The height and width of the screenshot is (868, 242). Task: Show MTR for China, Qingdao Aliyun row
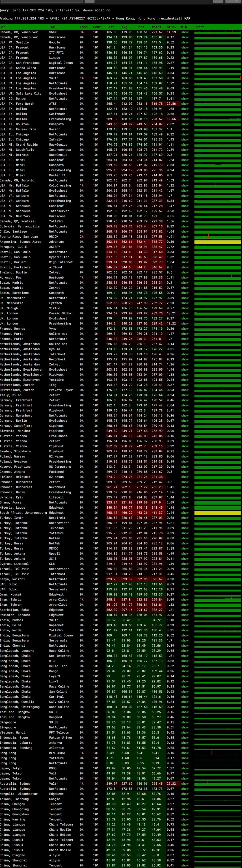[x=185, y=855]
